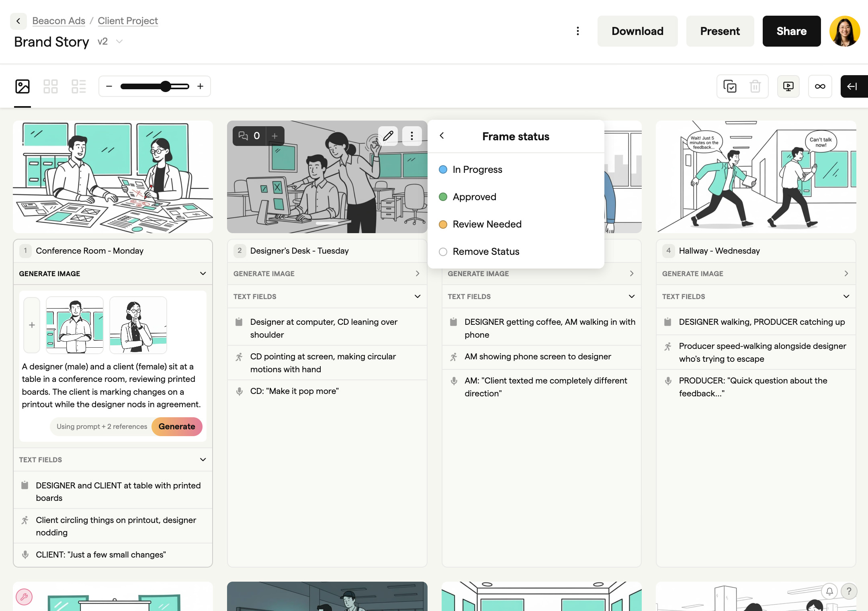Click the infinity loop icon in the toolbar
This screenshot has width=868, height=611.
coord(820,86)
